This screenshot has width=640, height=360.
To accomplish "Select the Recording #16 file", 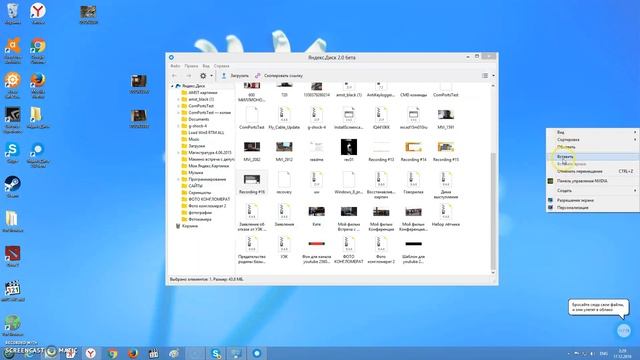I will tap(252, 182).
